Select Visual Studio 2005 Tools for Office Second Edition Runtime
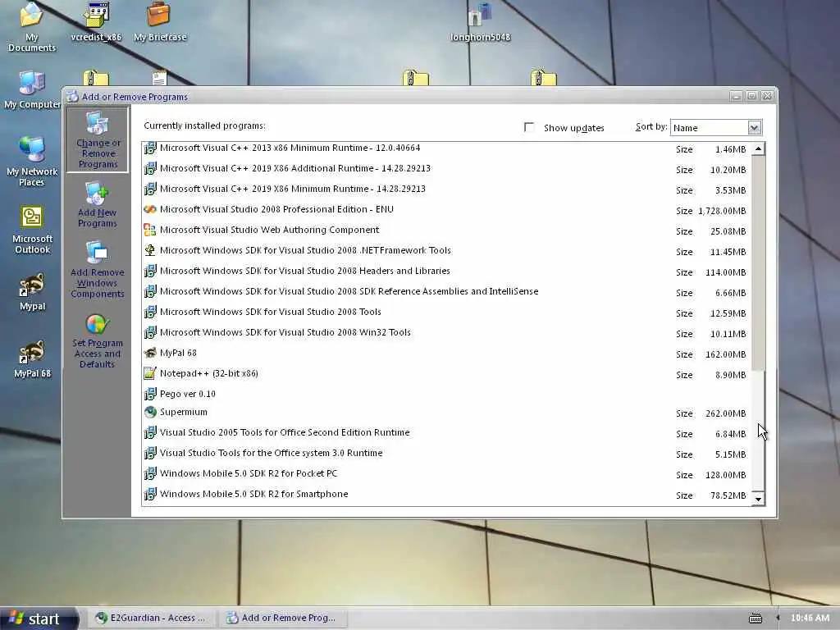Screen dimensions: 840x630 pyautogui.click(x=445, y=433)
